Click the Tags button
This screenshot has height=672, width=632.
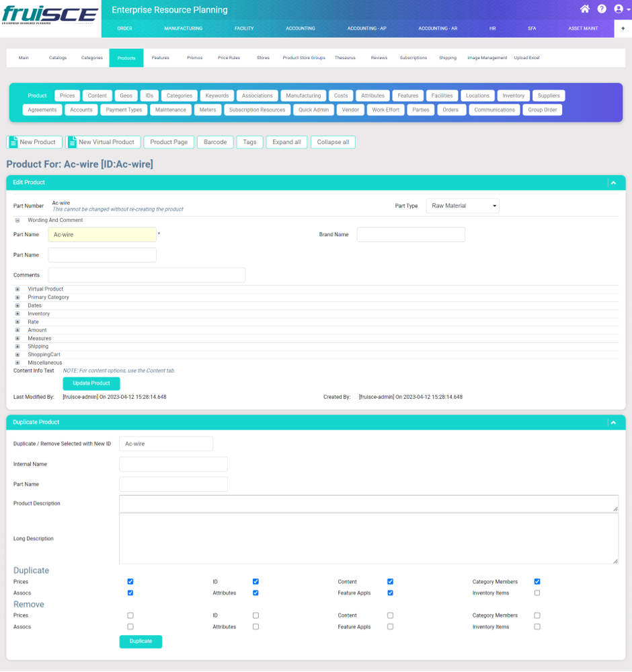[x=250, y=142]
